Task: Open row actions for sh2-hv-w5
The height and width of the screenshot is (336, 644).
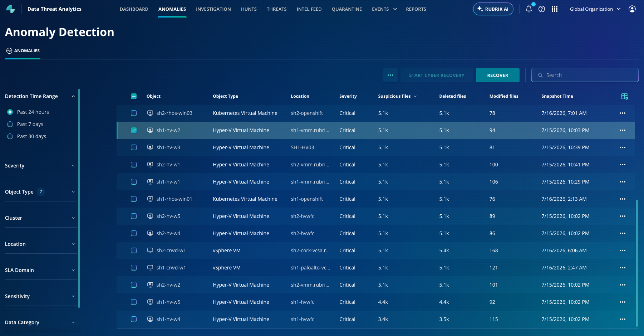Action: [623, 216]
